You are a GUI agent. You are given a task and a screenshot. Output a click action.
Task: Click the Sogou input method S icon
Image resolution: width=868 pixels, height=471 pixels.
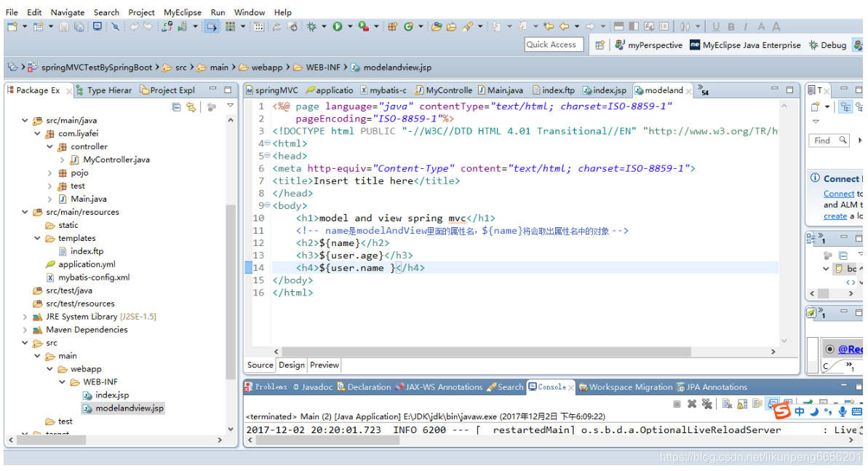[x=781, y=411]
